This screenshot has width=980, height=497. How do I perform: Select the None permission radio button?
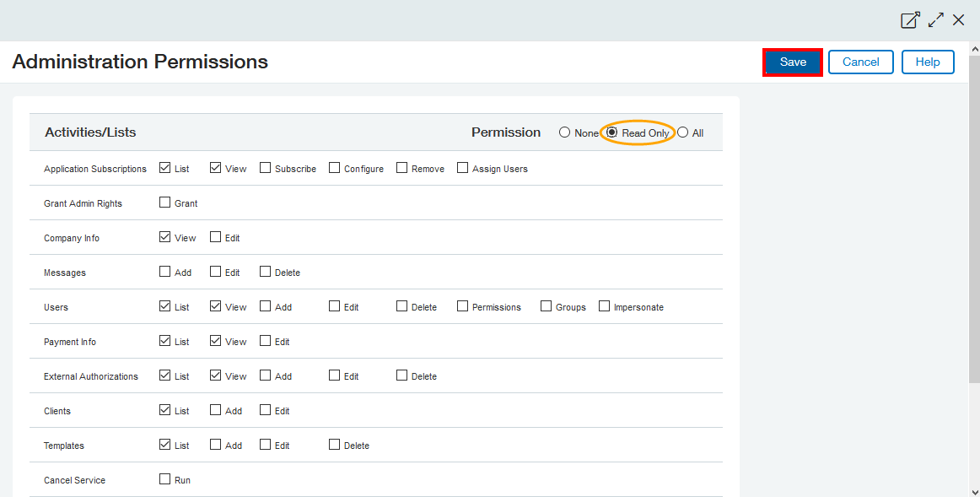click(564, 132)
